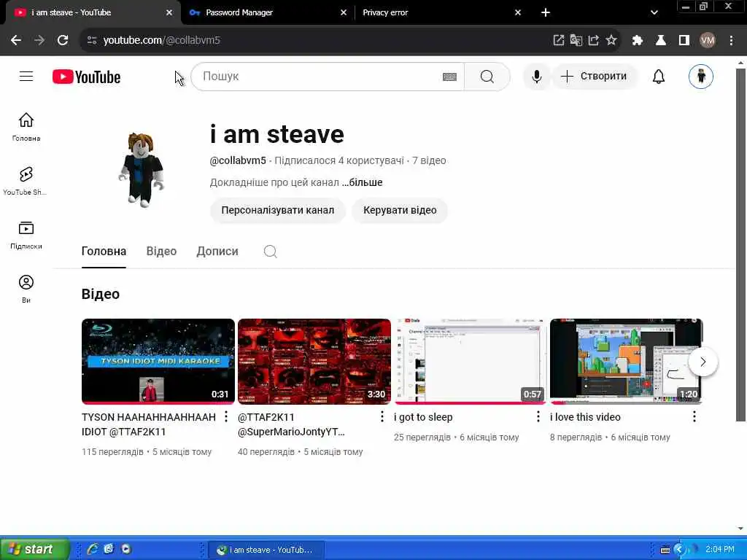Open the @TTAF2K11 @SuperMarioJontyYT video title
The height and width of the screenshot is (560, 747).
point(291,424)
